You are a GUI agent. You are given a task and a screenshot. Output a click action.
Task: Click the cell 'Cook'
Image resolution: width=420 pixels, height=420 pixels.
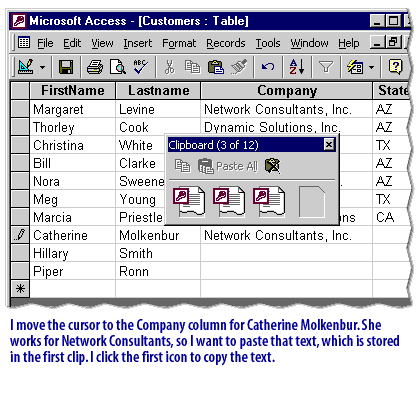click(158, 127)
